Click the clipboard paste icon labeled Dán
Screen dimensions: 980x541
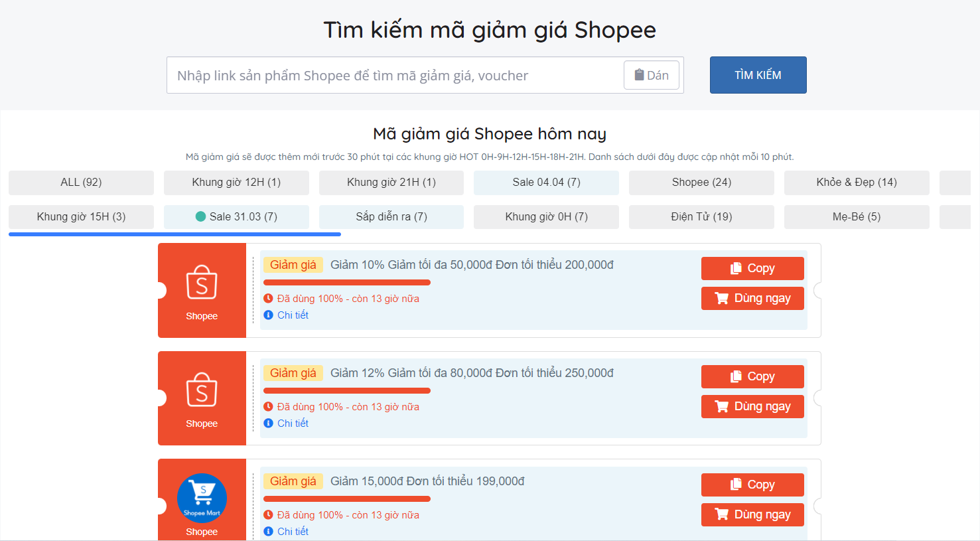(x=639, y=75)
